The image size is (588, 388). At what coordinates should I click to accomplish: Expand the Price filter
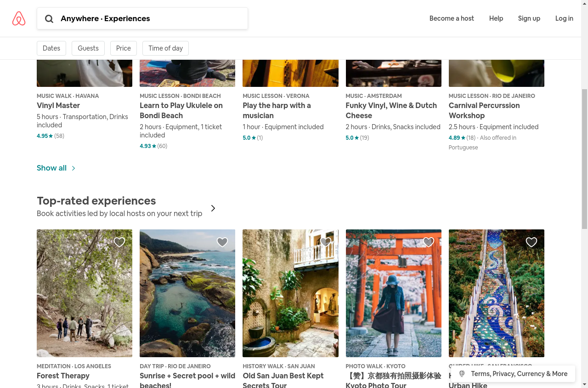(124, 48)
